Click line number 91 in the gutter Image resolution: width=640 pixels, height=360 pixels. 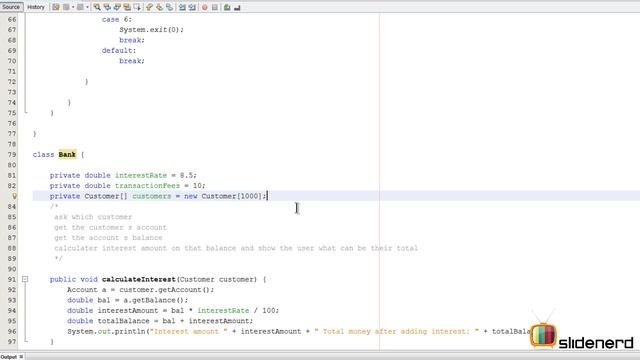click(x=12, y=279)
